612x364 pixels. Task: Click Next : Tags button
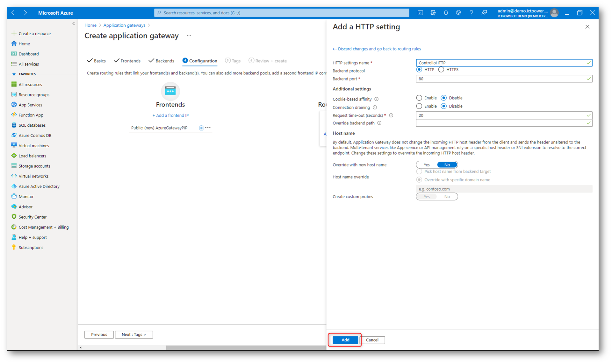click(134, 334)
